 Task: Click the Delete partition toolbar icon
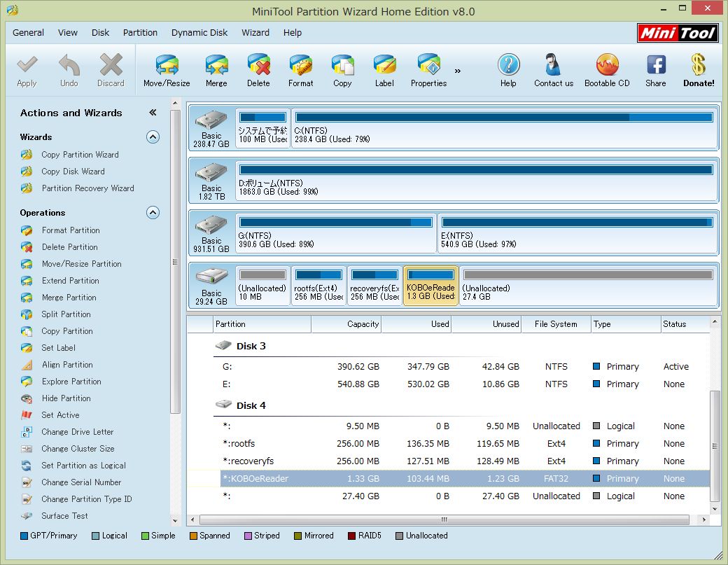(x=258, y=71)
